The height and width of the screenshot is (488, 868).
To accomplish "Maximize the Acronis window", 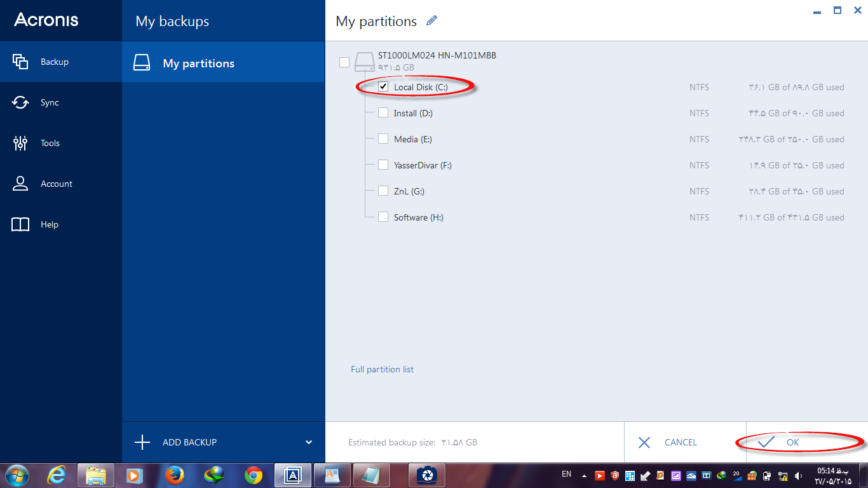I will (x=837, y=10).
